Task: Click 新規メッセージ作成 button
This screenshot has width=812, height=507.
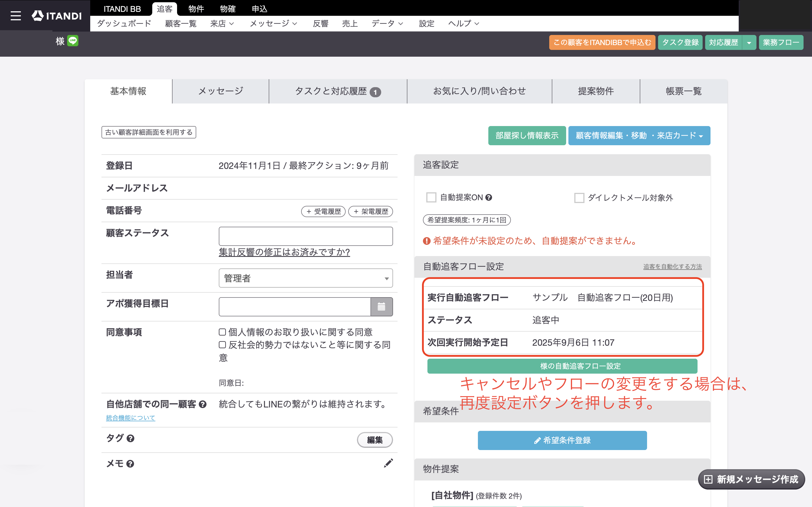Action: (x=751, y=479)
